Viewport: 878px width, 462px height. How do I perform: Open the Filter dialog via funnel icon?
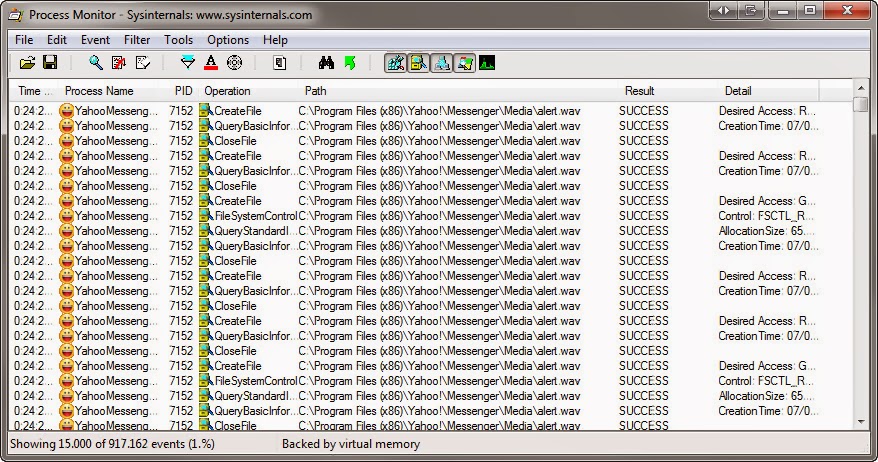pyautogui.click(x=188, y=63)
